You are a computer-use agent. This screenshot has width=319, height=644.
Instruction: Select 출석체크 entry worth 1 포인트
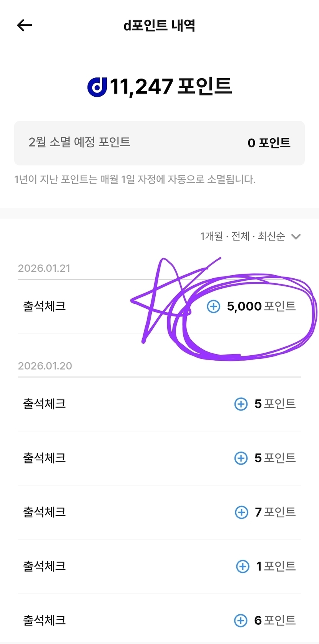tap(45, 566)
